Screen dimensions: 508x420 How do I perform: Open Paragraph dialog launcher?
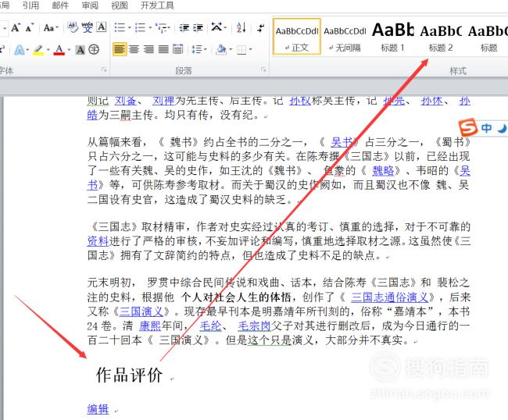click(x=263, y=69)
